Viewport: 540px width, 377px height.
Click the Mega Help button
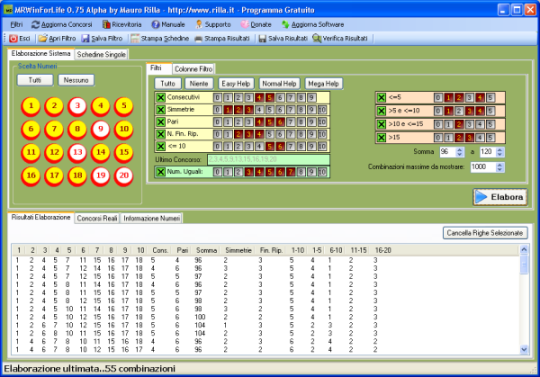coord(323,84)
